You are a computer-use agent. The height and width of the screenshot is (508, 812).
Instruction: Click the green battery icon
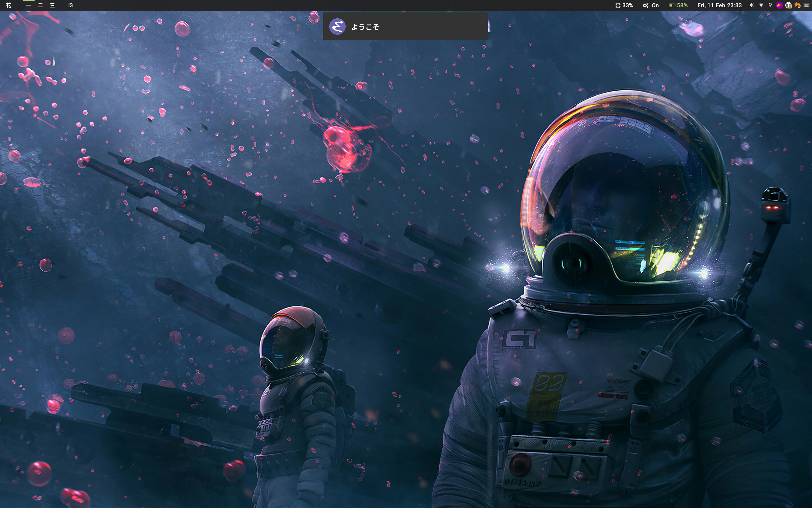(x=672, y=5)
